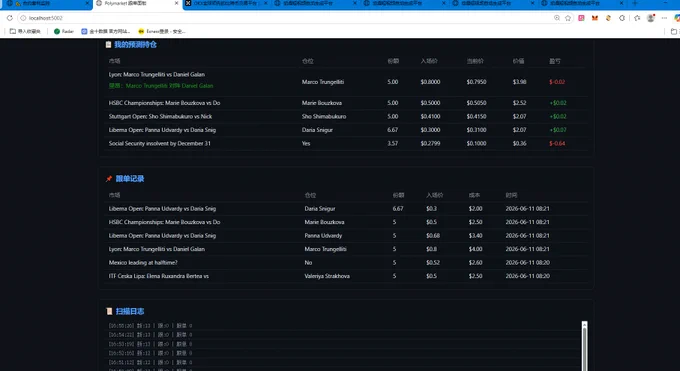This screenshot has height=371, width=680.
Task: Click the $0.7950 current price cell
Action: click(476, 82)
